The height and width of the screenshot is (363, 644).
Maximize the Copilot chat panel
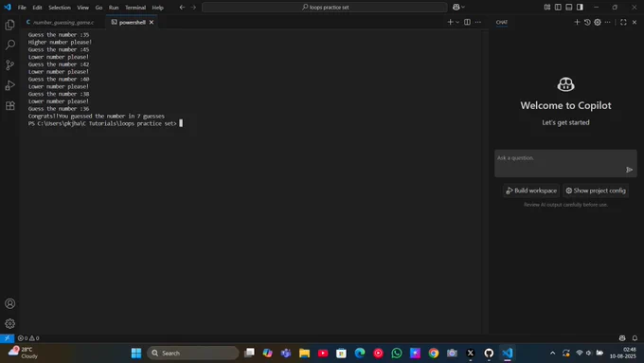coord(623,22)
